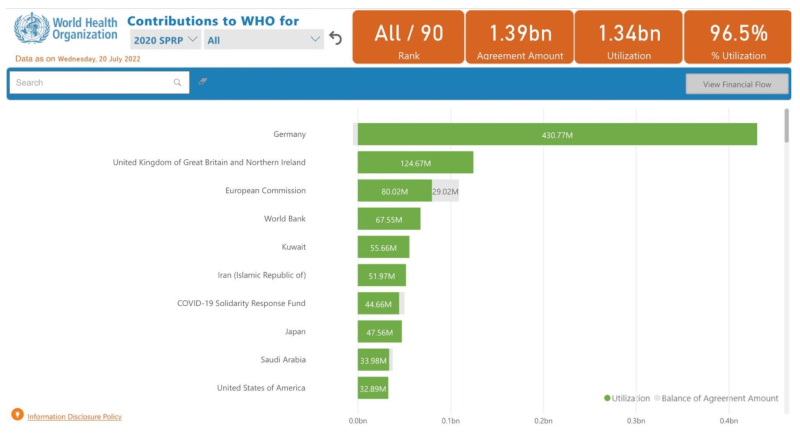Select Kuwait's 55.66M bar
The width and height of the screenshot is (800, 439).
383,247
